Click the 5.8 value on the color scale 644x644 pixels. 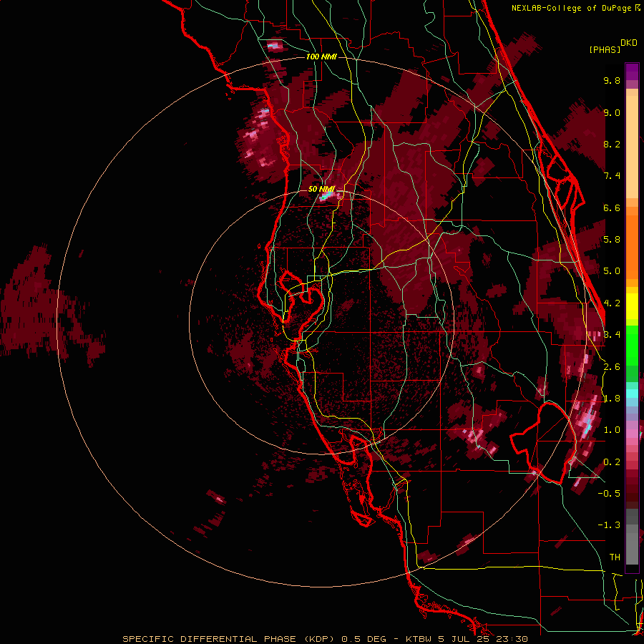(x=612, y=240)
